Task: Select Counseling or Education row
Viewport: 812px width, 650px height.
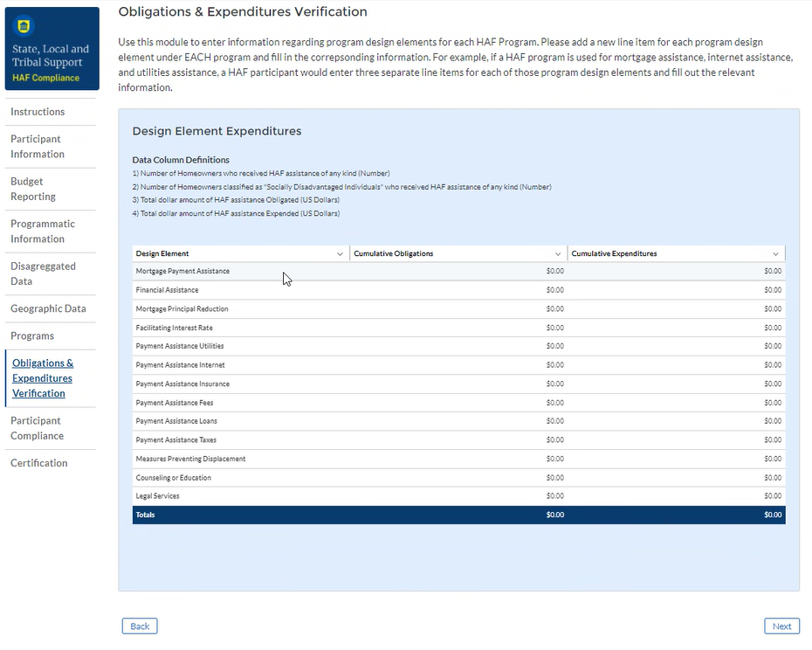Action: pos(174,478)
